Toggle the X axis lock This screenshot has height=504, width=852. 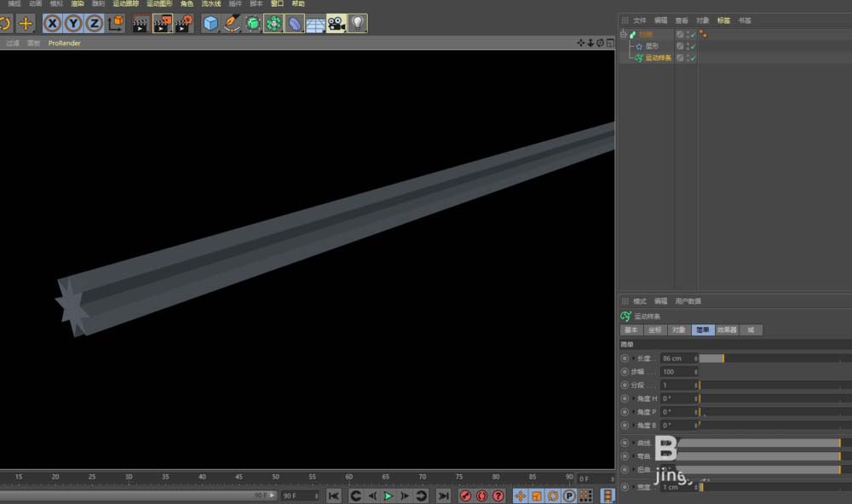(x=54, y=24)
